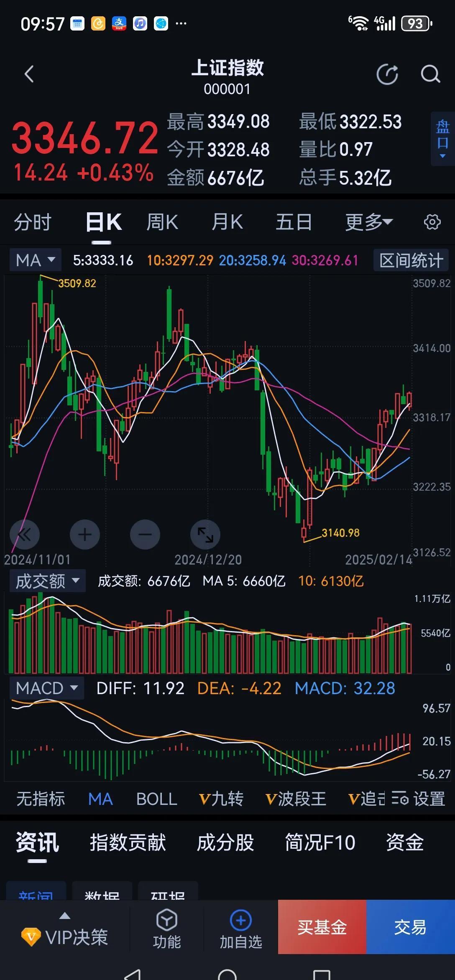Image resolution: width=455 pixels, height=980 pixels.
Task: Tap the yellow circular app notification icon
Action: (98, 24)
